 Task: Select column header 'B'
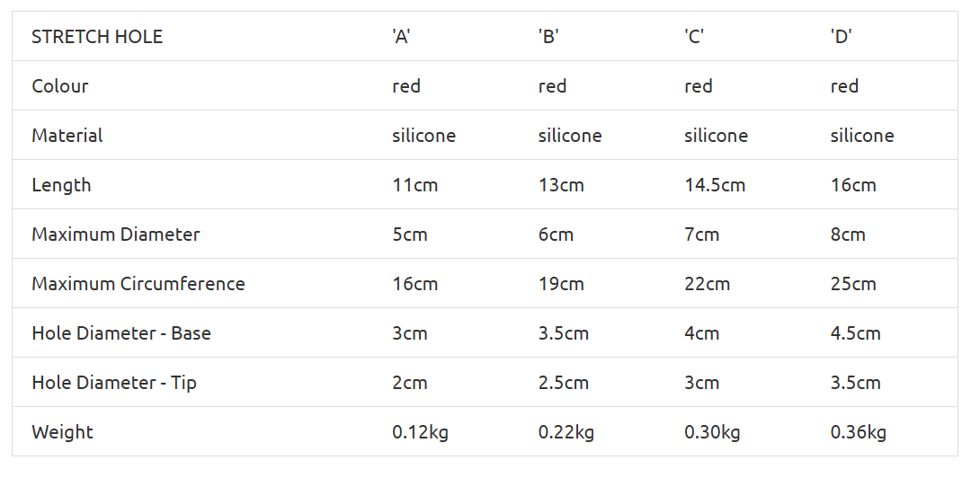click(548, 37)
